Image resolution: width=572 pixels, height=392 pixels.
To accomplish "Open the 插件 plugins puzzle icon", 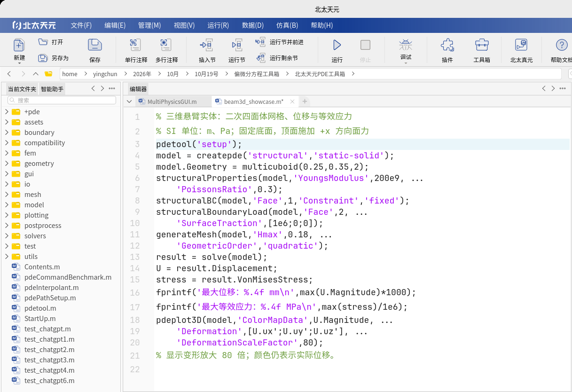I will [x=447, y=45].
